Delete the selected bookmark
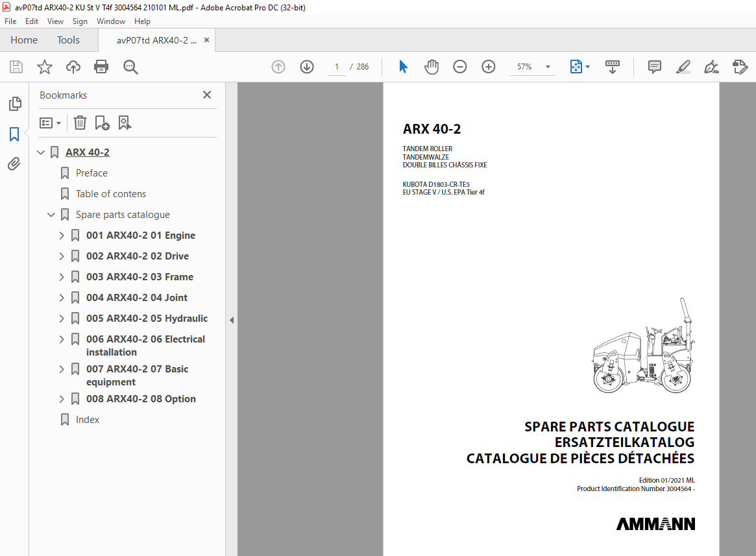Viewport: 756px width, 556px height. [x=80, y=123]
